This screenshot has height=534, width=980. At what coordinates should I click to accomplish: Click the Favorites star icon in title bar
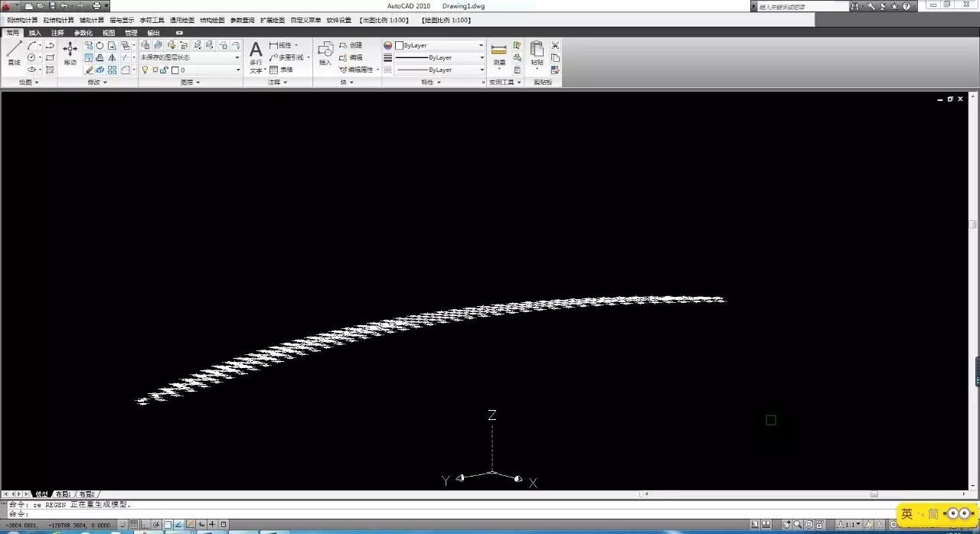click(x=894, y=6)
